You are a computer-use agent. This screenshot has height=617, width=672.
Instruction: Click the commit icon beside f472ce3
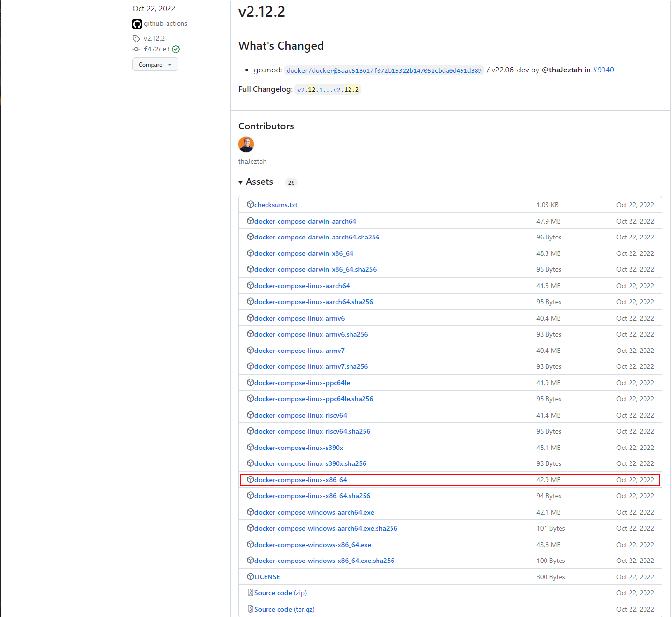coord(136,49)
